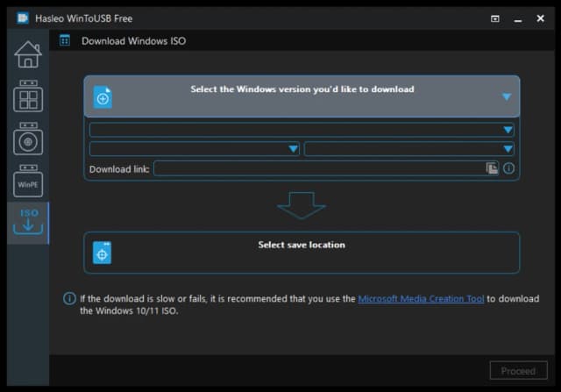
Task: Open the Windows To Go creator icon
Action: click(x=28, y=96)
